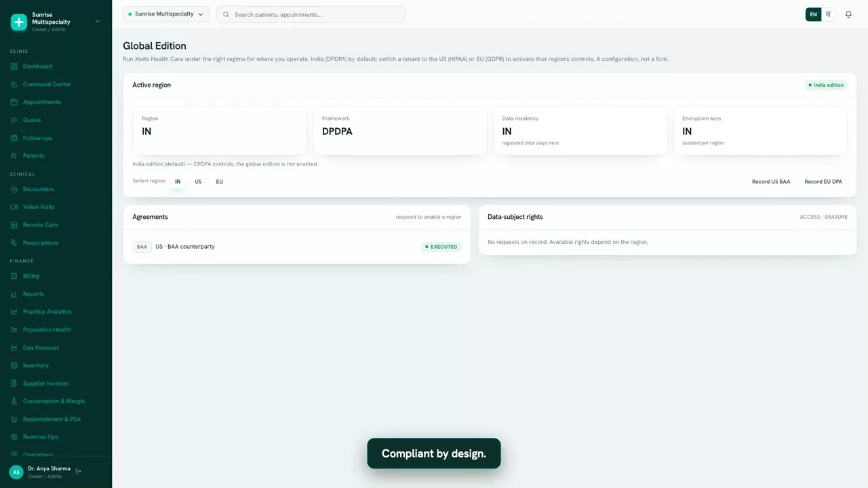
Task: Select the Prescriptions icon in sidebar
Action: pyautogui.click(x=14, y=243)
